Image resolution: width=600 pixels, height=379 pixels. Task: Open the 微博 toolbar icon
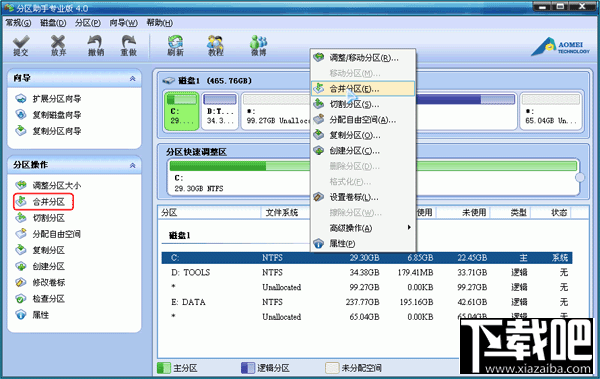[259, 46]
